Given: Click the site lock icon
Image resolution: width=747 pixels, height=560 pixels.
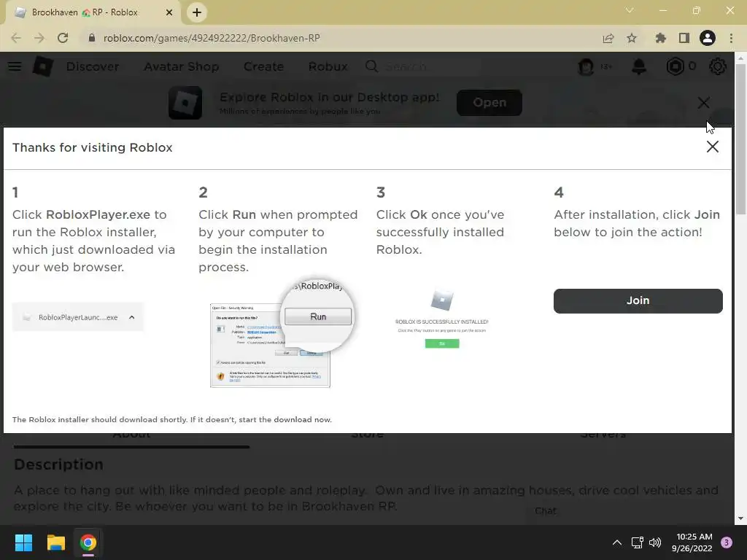Looking at the screenshot, I should click(x=92, y=38).
